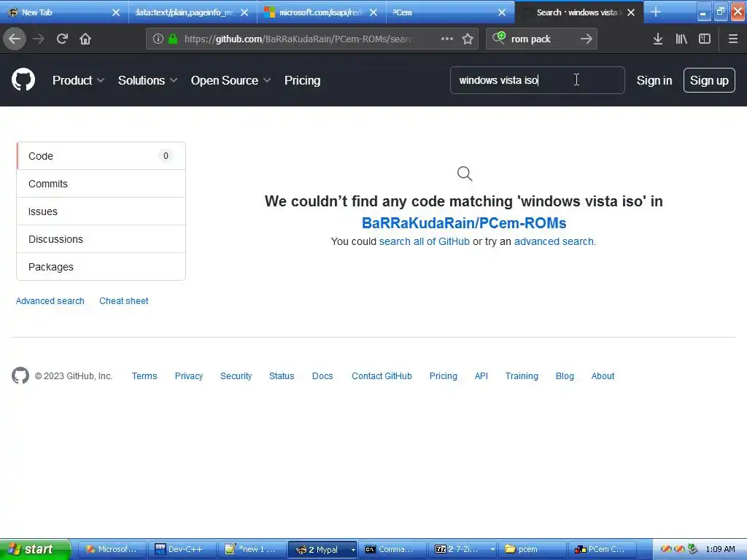The height and width of the screenshot is (560, 747).
Task: Select Code results in sidebar
Action: pos(101,156)
